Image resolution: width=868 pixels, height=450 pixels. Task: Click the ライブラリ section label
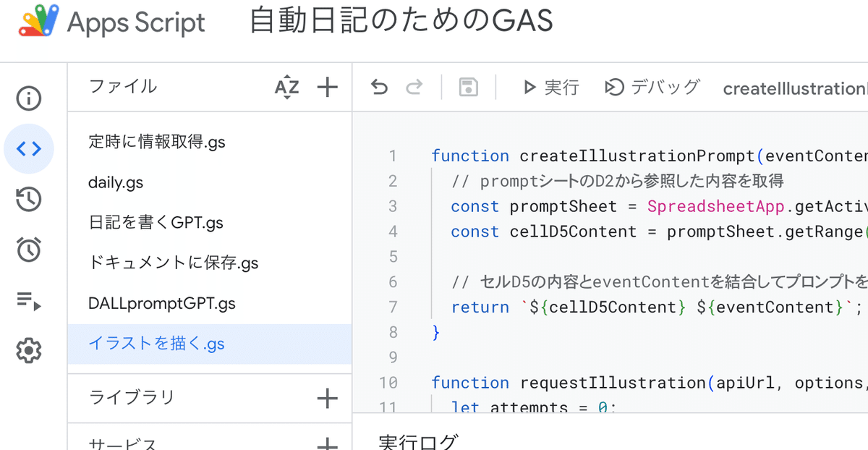[132, 397]
